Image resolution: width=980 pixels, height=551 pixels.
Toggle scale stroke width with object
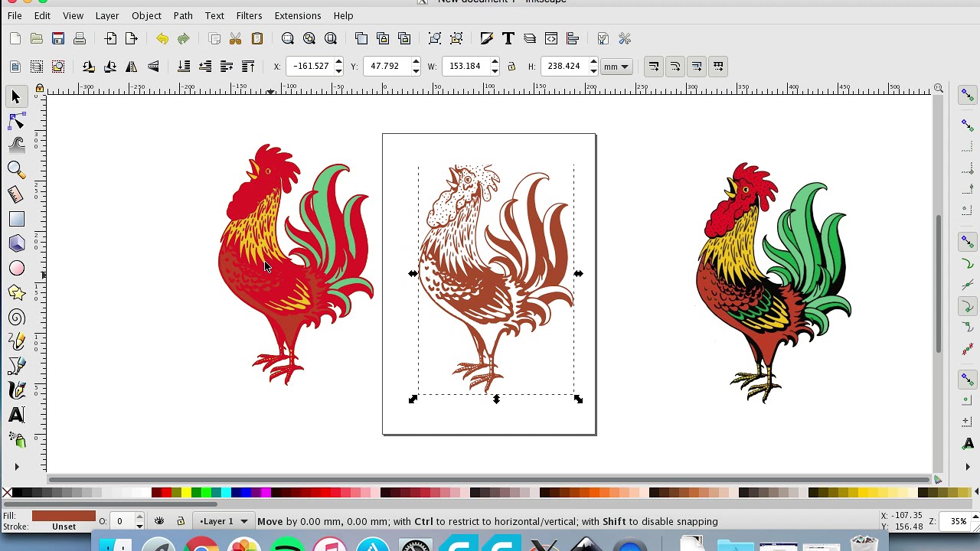[653, 67]
